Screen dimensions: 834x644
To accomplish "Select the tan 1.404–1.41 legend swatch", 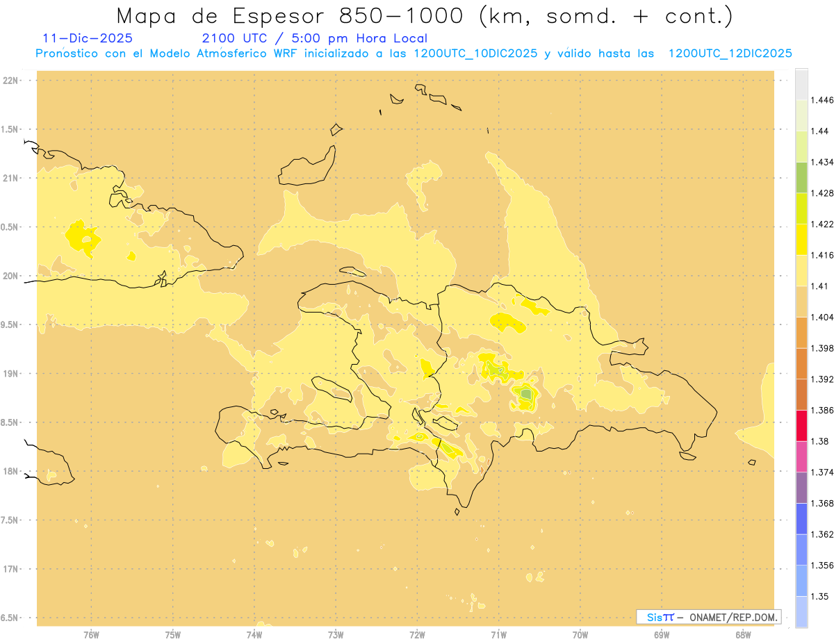I will [801, 302].
